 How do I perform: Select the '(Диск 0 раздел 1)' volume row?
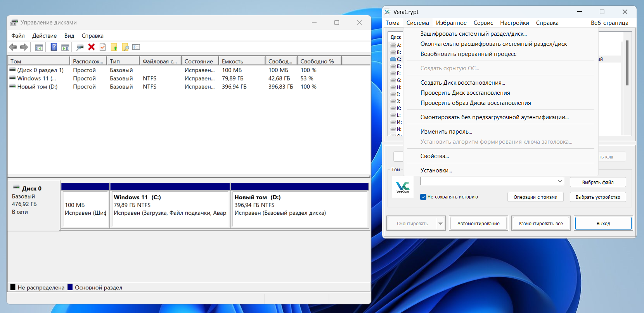tap(189, 70)
